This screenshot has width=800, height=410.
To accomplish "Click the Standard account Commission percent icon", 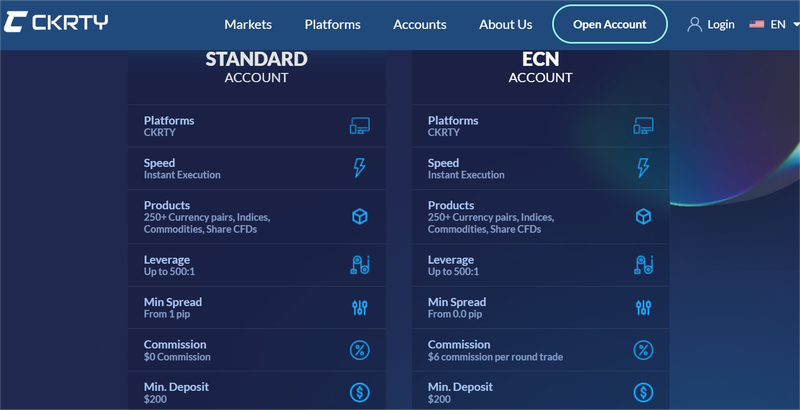I will click(360, 350).
